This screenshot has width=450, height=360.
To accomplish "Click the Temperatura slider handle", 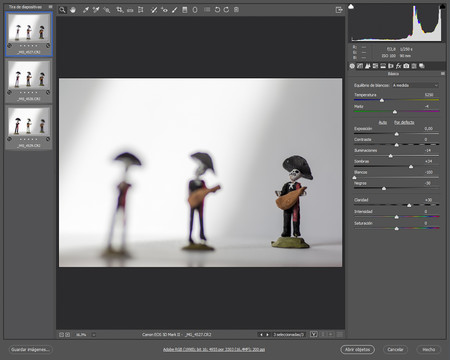I will pyautogui.click(x=382, y=100).
